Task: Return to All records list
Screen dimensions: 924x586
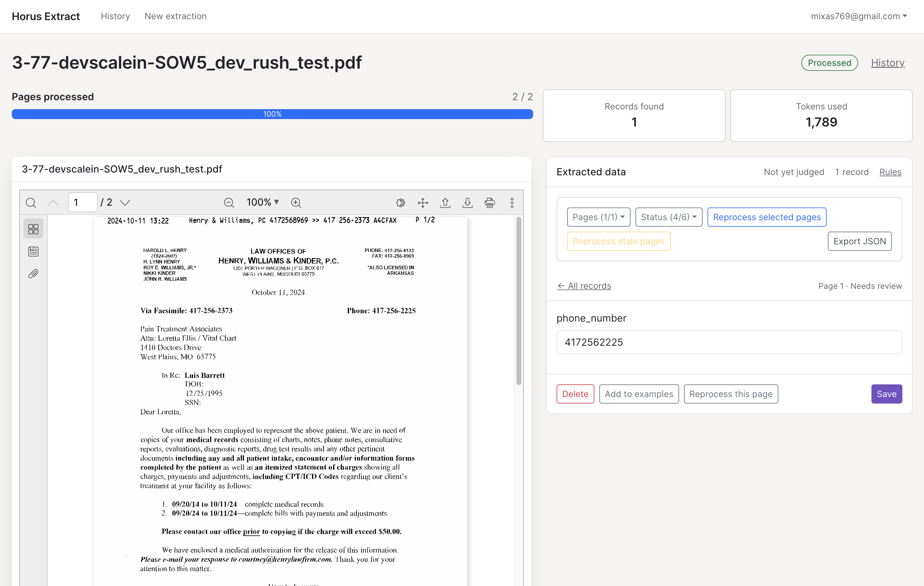Action: click(584, 286)
